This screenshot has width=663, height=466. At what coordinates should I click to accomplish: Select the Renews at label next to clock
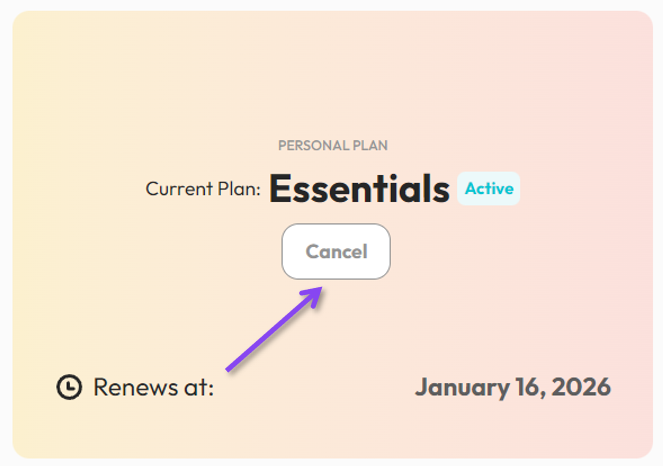153,387
